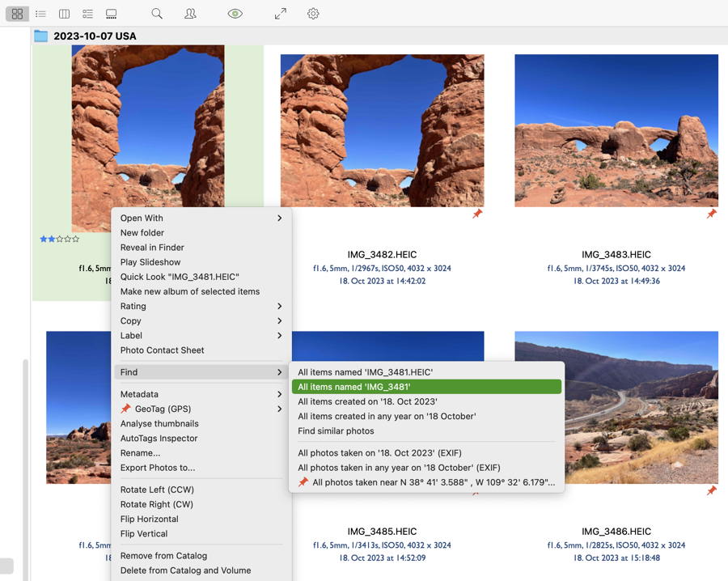This screenshot has width=728, height=581.
Task: Click Find similar photos
Action: (336, 431)
